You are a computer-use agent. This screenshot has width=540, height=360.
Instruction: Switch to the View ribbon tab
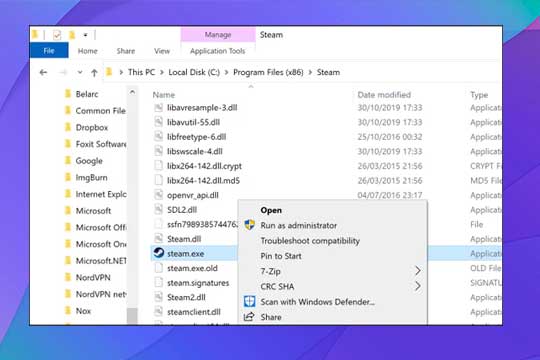coord(162,51)
